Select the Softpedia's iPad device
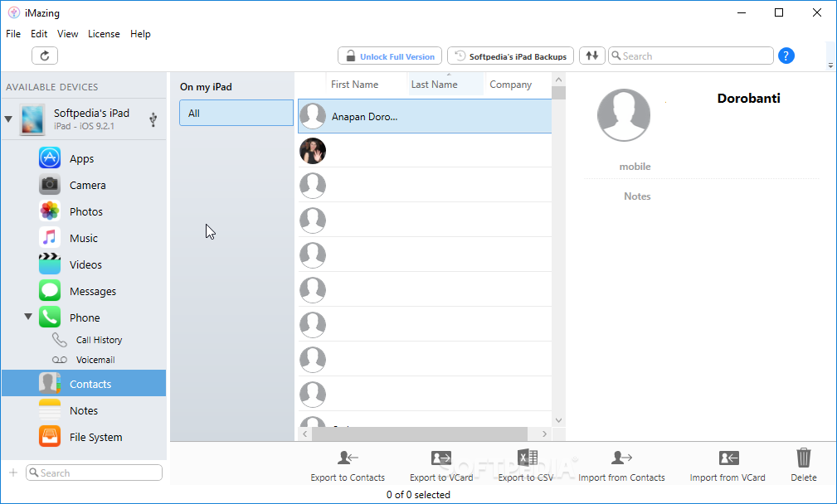 pos(85,119)
